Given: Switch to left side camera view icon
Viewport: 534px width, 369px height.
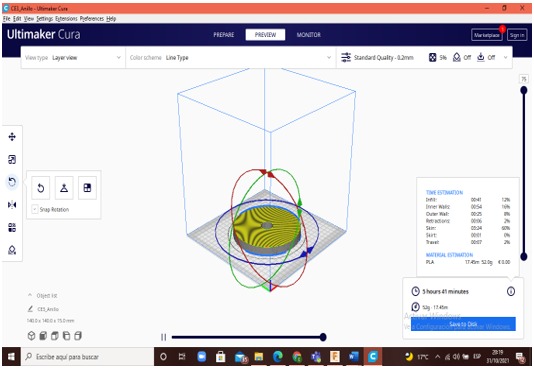Looking at the screenshot, I should coord(66,336).
